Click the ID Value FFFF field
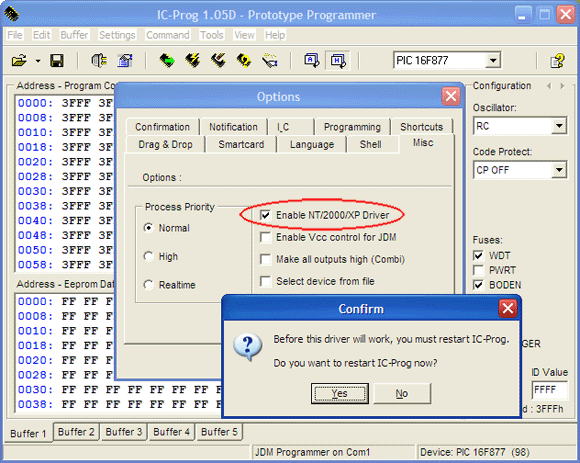This screenshot has height=463, width=580. click(550, 390)
